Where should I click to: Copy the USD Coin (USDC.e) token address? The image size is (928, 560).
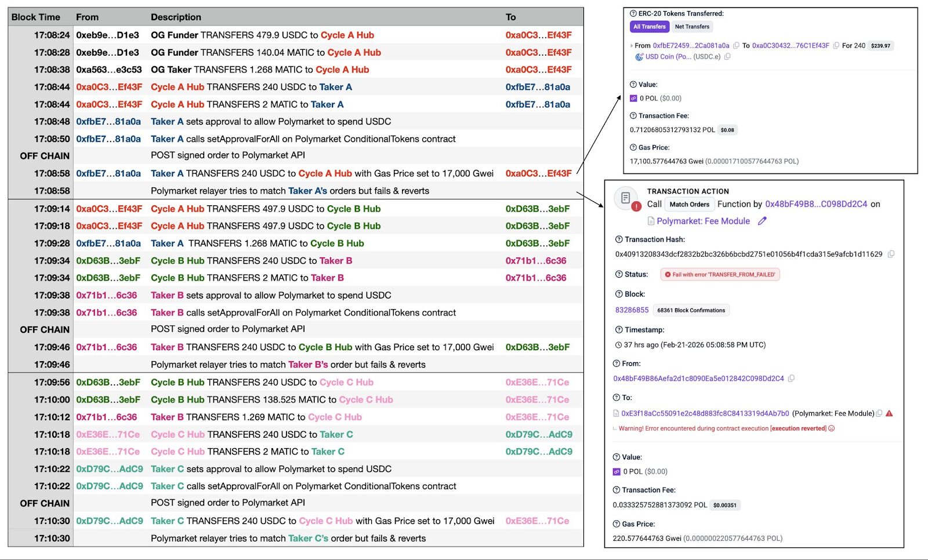click(727, 57)
